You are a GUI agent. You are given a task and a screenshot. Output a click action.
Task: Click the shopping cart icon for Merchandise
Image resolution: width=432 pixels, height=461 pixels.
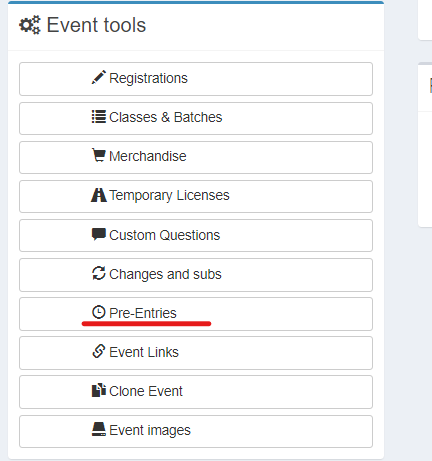pyautogui.click(x=99, y=155)
